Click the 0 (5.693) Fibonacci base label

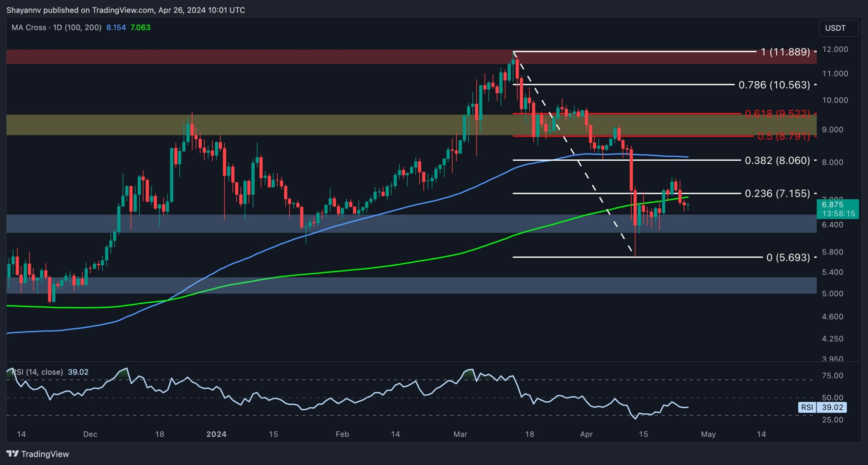click(x=788, y=258)
